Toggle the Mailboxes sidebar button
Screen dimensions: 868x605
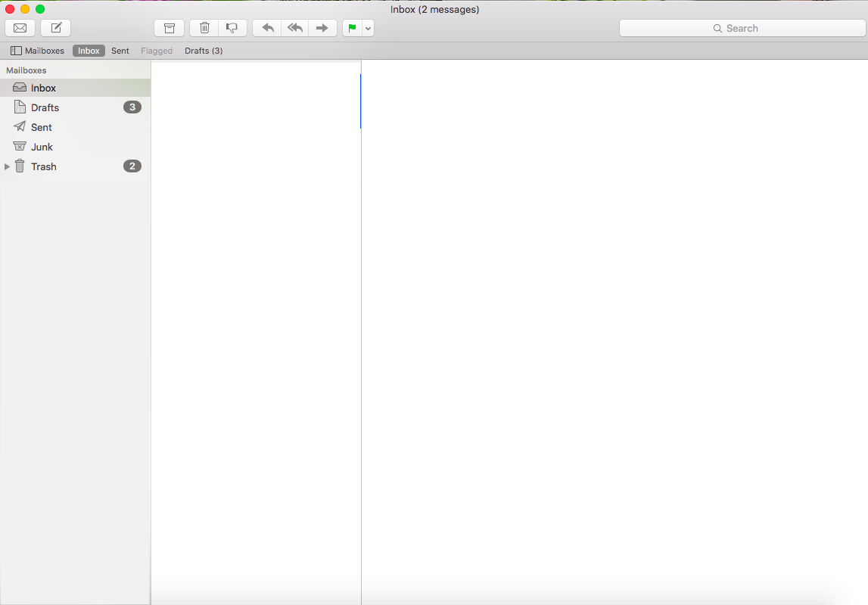(x=37, y=51)
